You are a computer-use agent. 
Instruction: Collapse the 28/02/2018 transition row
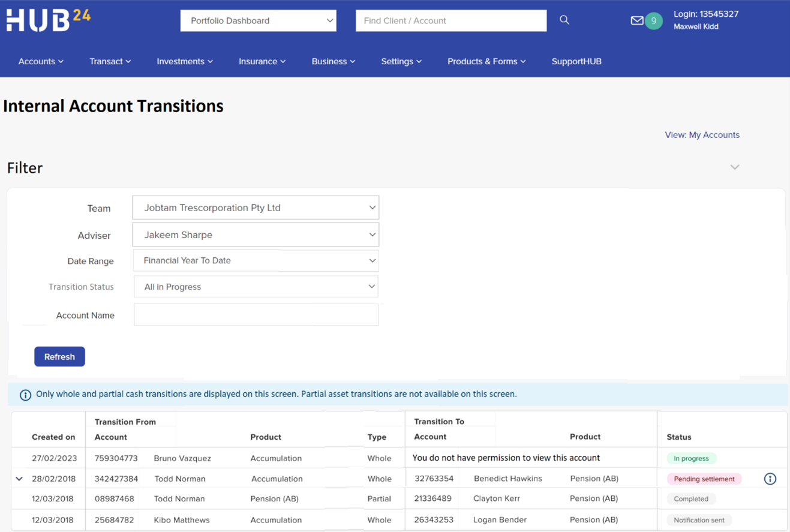point(19,479)
